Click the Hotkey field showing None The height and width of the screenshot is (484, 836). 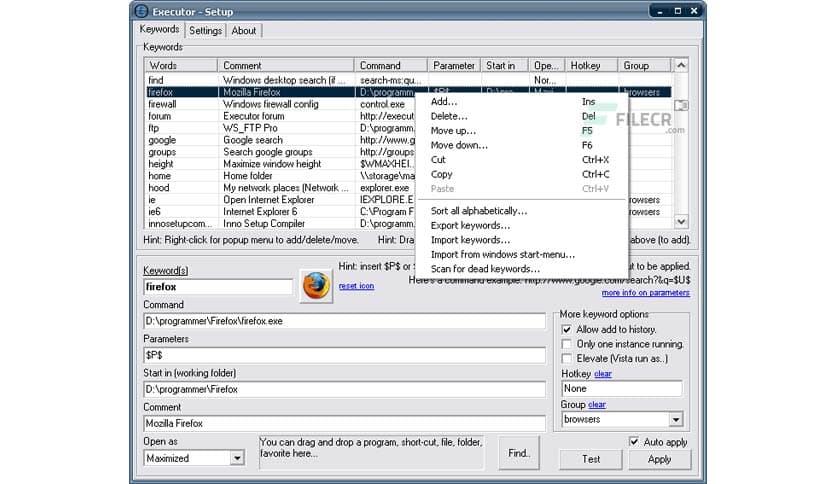point(622,389)
